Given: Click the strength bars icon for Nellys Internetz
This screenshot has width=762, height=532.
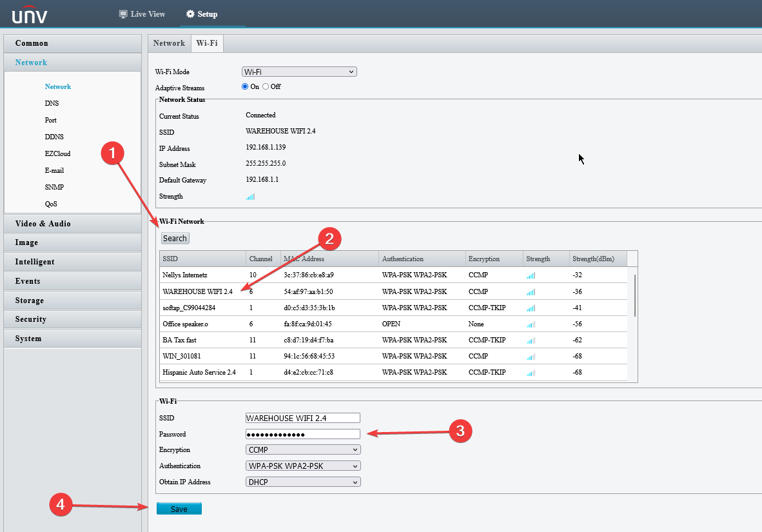Looking at the screenshot, I should (x=531, y=275).
